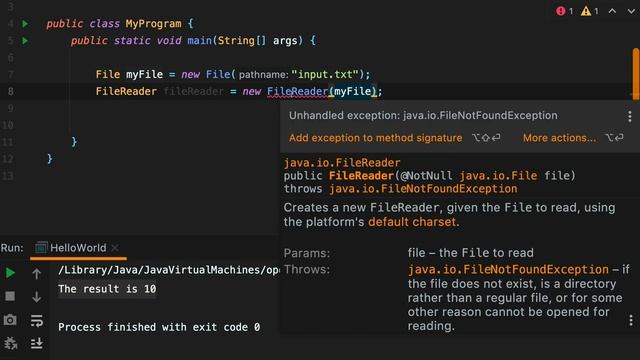The image size is (640, 360).
Task: Apply 'Add exception to method signature' fix
Action: click(x=376, y=138)
